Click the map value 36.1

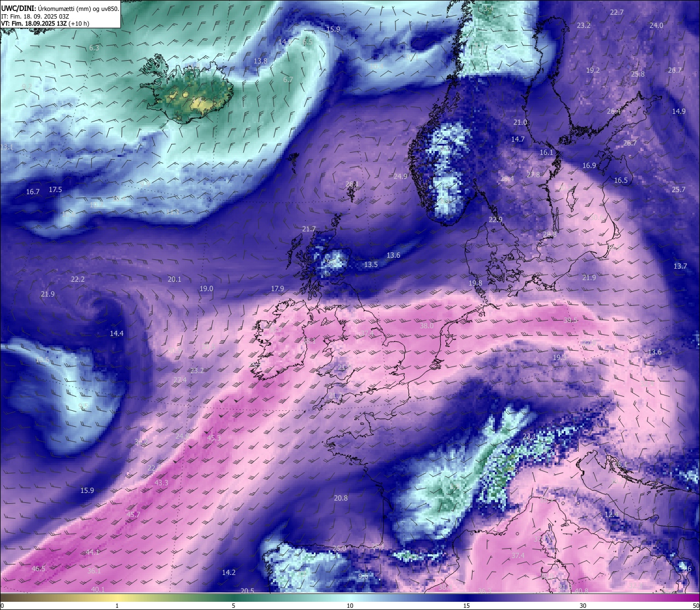(x=94, y=571)
